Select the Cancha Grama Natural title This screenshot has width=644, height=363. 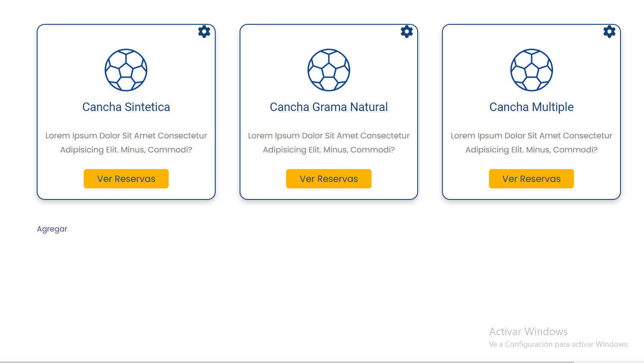click(329, 107)
